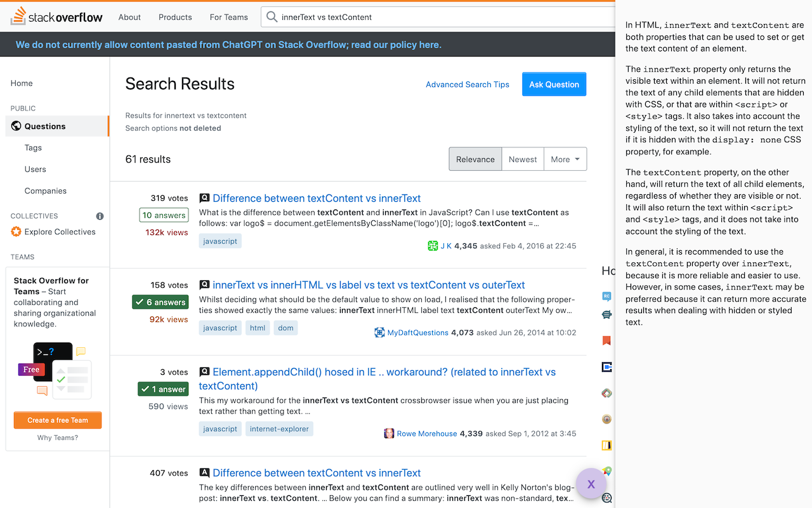Close the panel with purple X button
The width and height of the screenshot is (812, 508).
pos(591,484)
